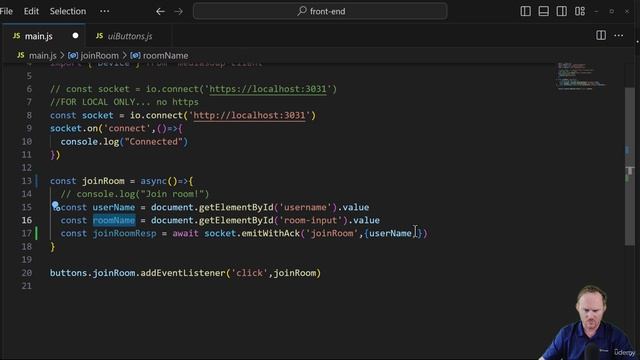Toggle the primary side bar layout icon

pos(526,11)
